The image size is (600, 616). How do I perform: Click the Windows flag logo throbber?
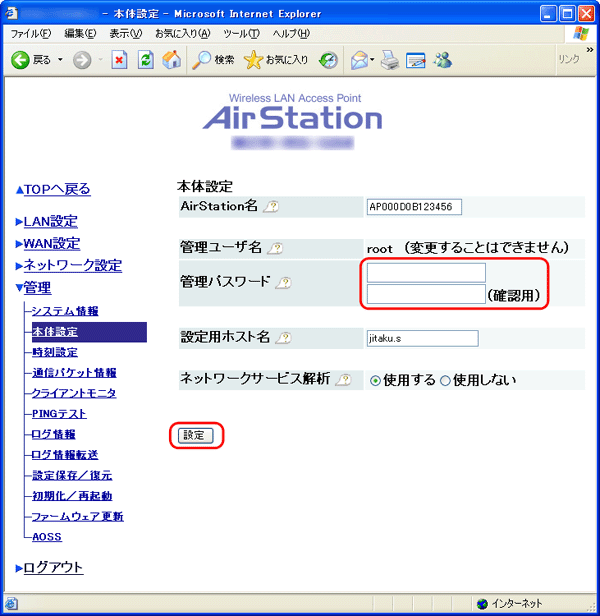click(581, 34)
